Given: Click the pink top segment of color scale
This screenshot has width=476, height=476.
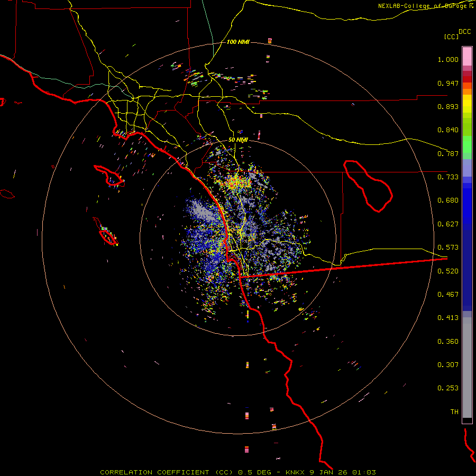Looking at the screenshot, I should 467,57.
